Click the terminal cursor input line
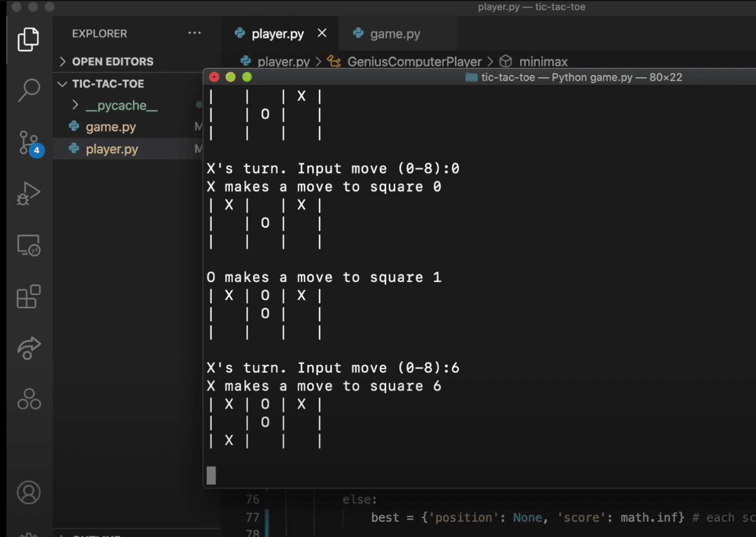The width and height of the screenshot is (756, 537). tap(211, 476)
